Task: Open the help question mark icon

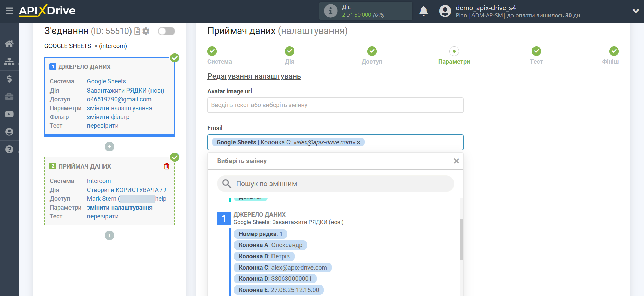Action: tap(9, 150)
